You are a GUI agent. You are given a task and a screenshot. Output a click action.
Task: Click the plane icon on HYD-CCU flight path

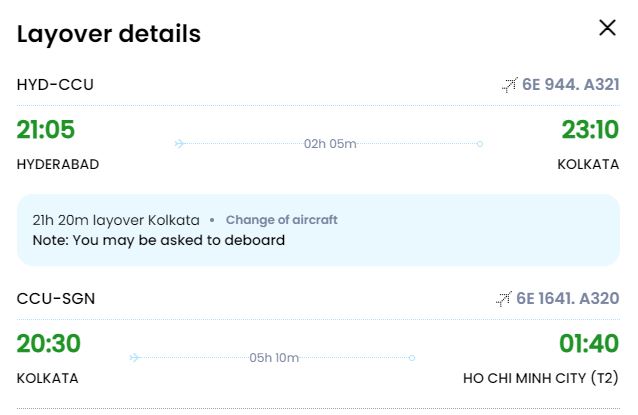(x=180, y=144)
